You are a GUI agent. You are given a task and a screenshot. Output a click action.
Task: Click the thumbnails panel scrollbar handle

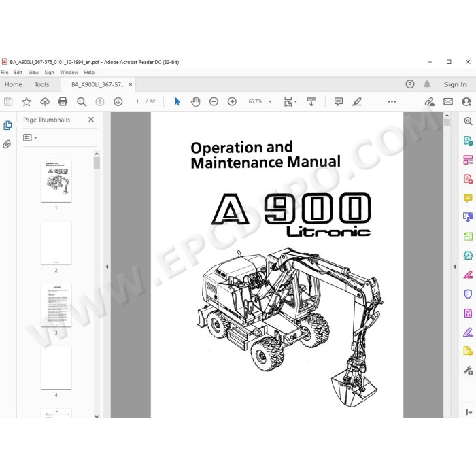[97, 163]
